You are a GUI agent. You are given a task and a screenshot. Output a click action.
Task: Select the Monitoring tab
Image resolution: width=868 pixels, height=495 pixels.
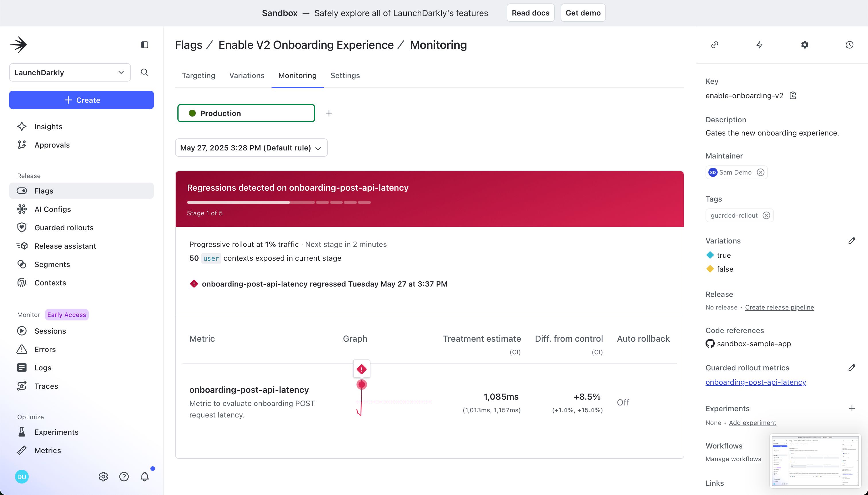(297, 76)
